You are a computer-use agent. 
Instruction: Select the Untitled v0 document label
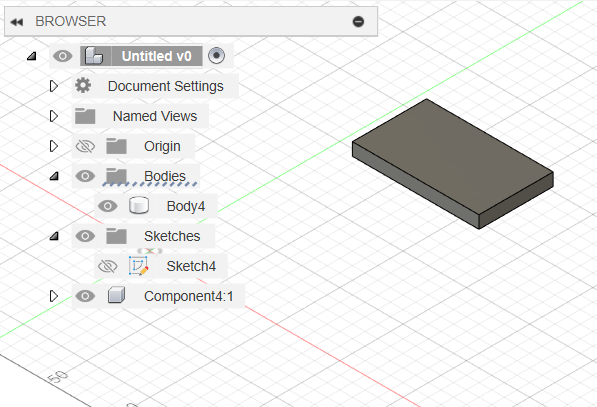pos(156,56)
